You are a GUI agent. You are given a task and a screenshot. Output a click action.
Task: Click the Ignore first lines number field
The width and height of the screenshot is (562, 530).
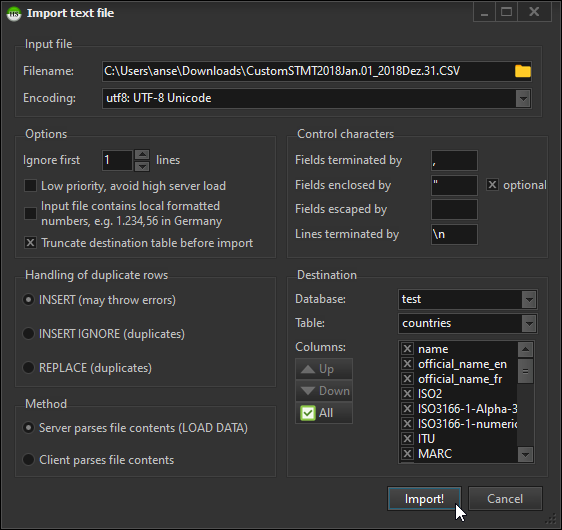point(118,160)
